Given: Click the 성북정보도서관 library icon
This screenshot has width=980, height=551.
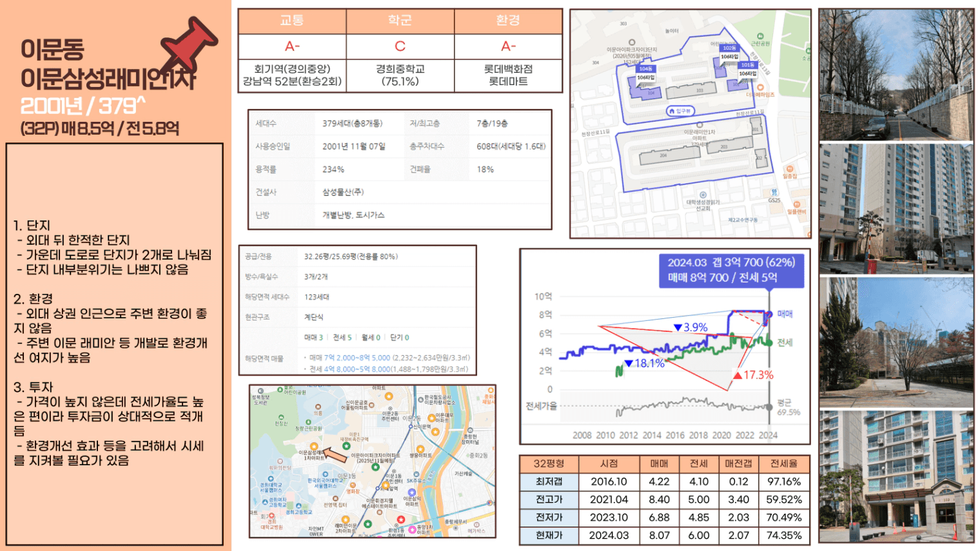Looking at the screenshot, I should click(260, 391).
